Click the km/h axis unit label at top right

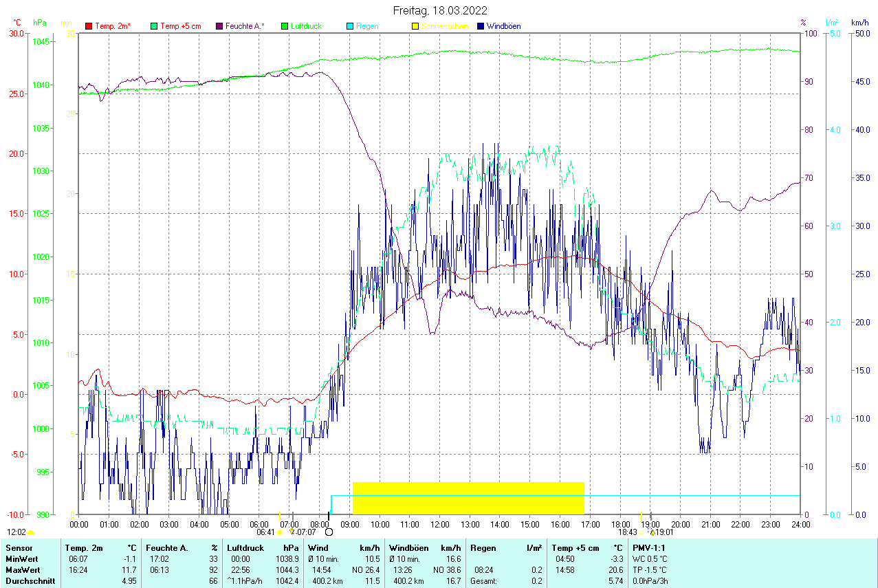click(x=860, y=23)
